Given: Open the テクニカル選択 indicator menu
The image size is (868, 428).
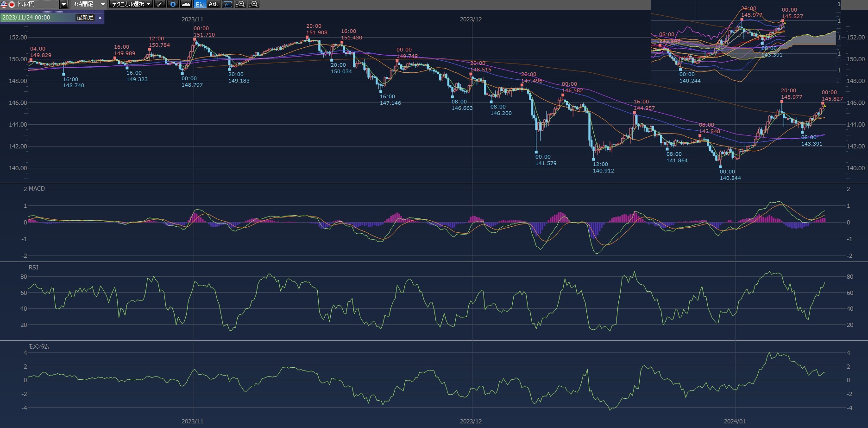Looking at the screenshot, I should [132, 4].
